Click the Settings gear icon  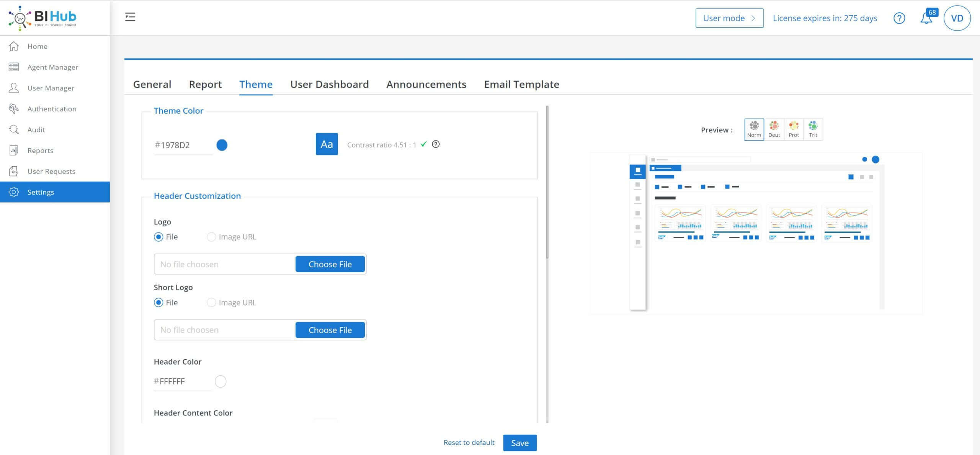14,192
